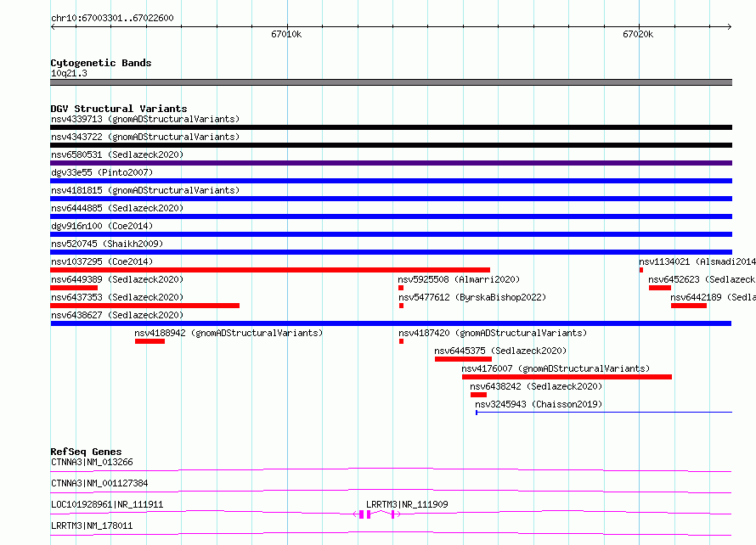Open variant nsv6437353 (Sedlazeck2020)
Screen dimensions: 756x545
tap(117, 297)
